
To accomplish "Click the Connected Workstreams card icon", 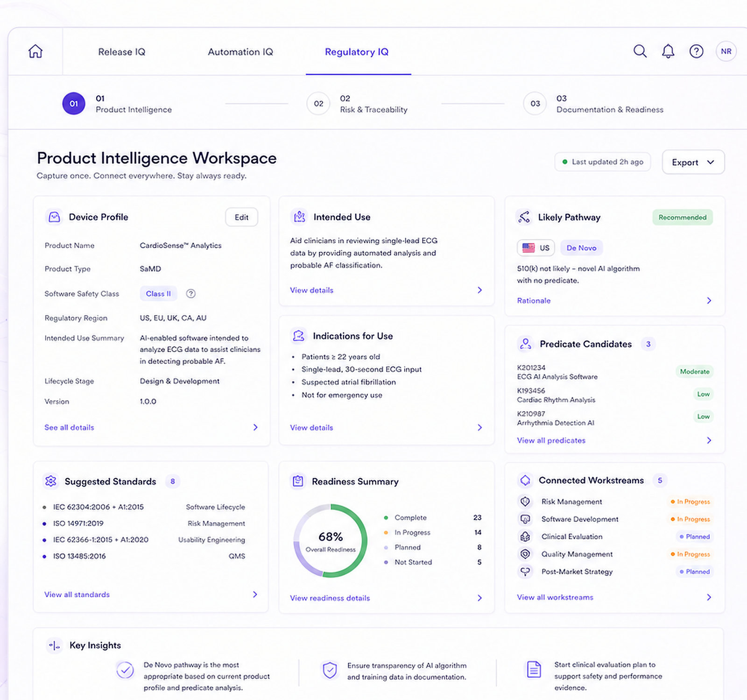I will coord(525,480).
